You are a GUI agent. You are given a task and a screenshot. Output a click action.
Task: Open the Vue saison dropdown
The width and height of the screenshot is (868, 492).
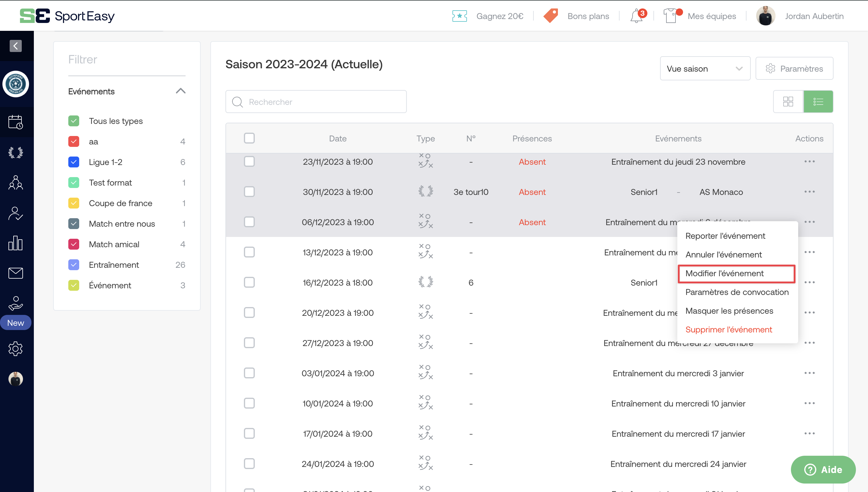705,69
